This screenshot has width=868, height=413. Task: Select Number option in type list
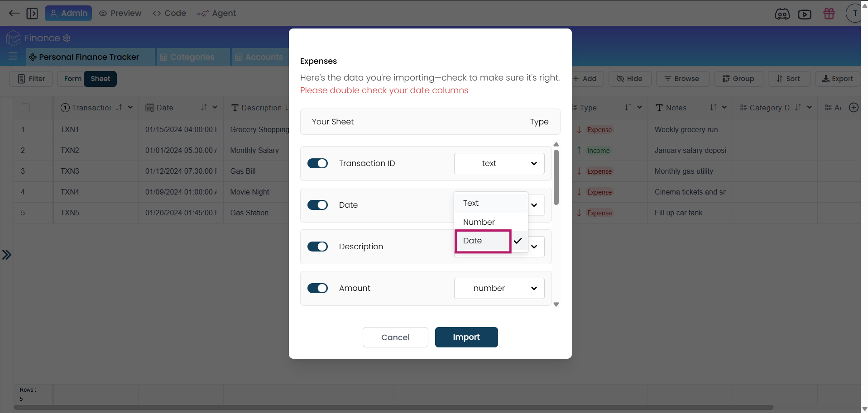point(479,222)
